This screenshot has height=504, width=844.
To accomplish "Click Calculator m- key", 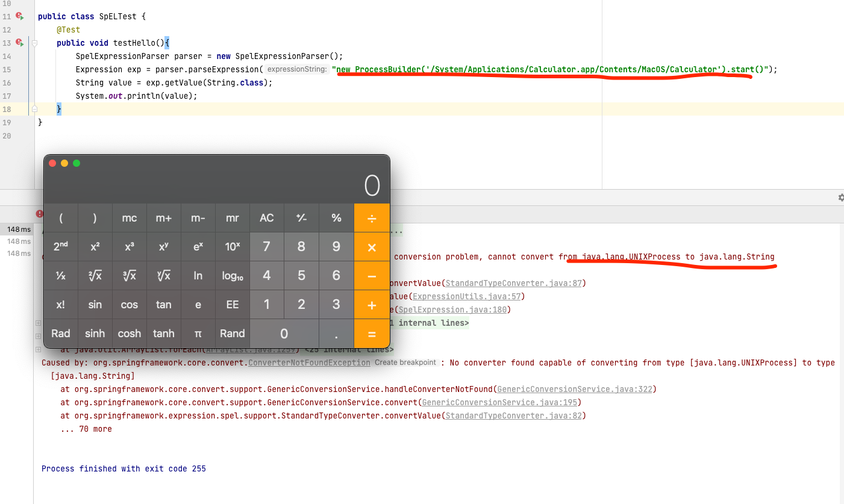I will tap(198, 218).
